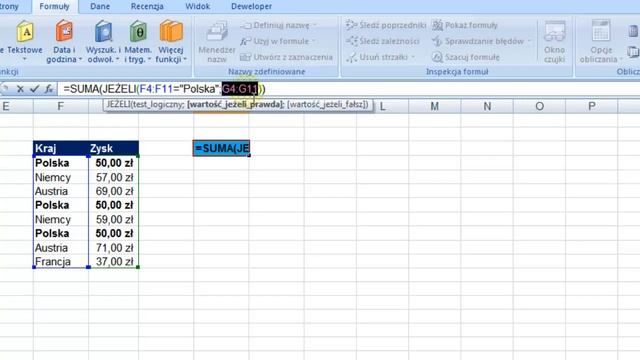Screen dimensions: 640x360
Task: Click cell with 69,00 zł
Action: point(113,191)
